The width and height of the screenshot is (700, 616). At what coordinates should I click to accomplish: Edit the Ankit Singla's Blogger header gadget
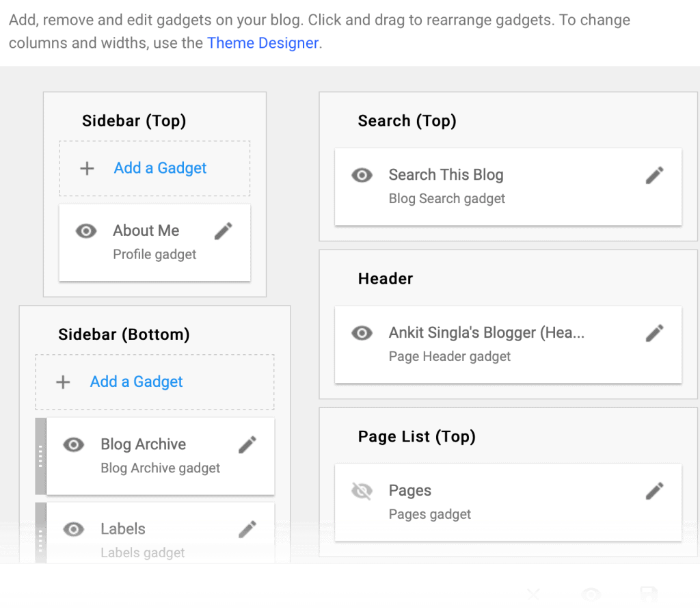(x=654, y=333)
